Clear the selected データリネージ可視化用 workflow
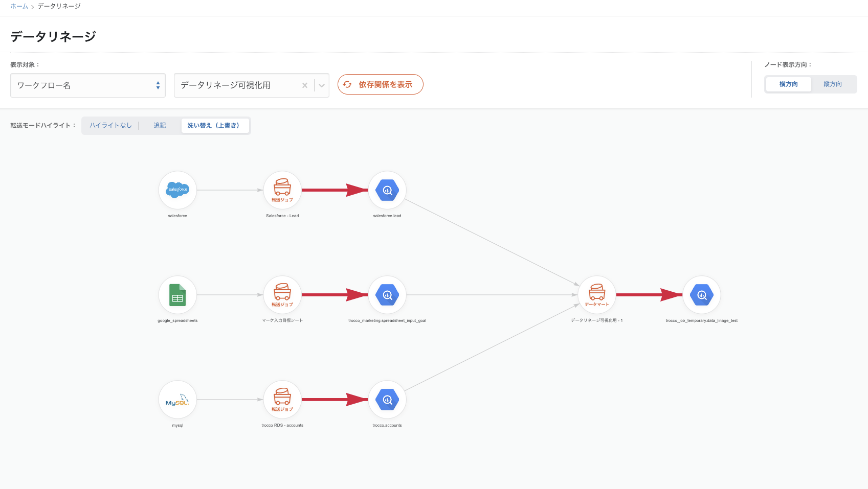Image resolution: width=868 pixels, height=489 pixels. point(305,85)
